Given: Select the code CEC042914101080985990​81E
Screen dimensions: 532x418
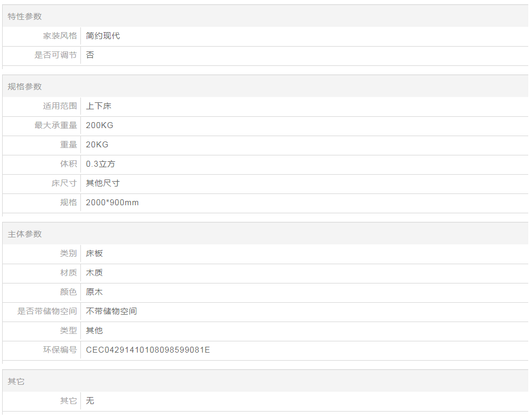Looking at the screenshot, I should pyautogui.click(x=148, y=350).
